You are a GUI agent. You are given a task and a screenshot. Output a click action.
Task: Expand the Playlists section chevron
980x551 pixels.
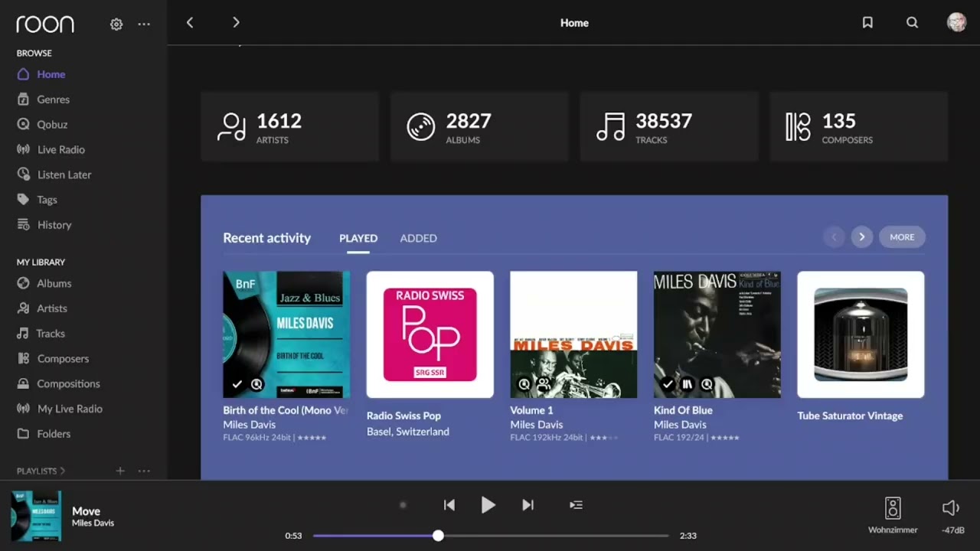tap(63, 471)
